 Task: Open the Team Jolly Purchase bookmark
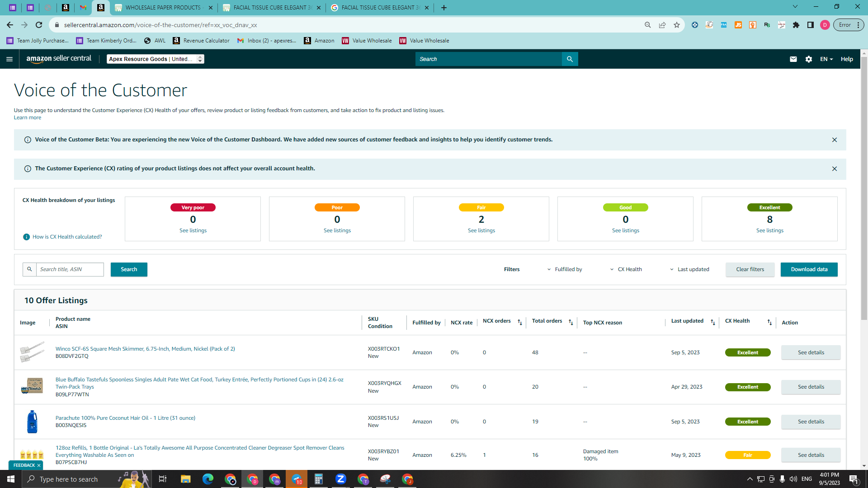coord(38,41)
